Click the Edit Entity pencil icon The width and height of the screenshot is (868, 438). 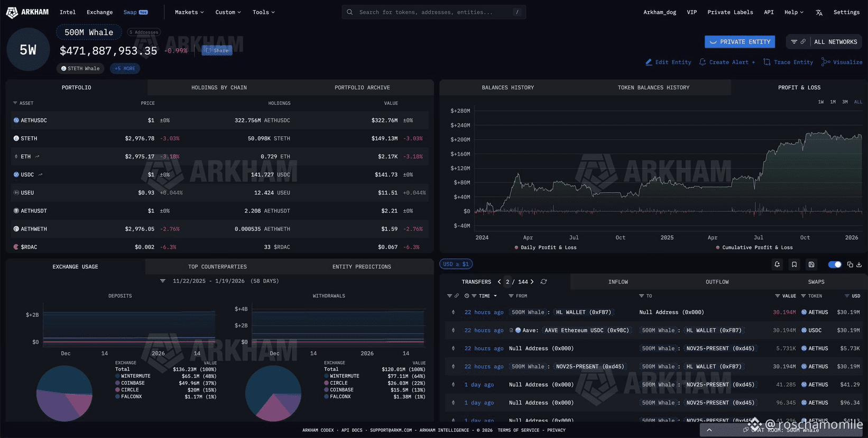(x=649, y=62)
